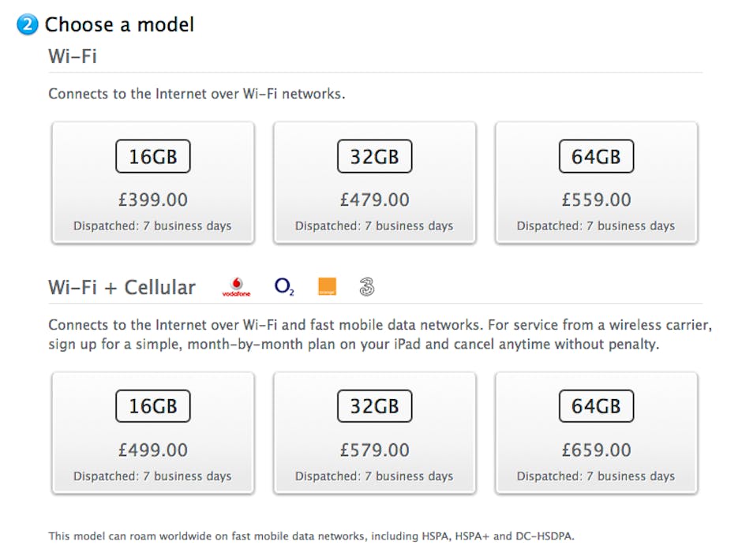Click the Orange carrier logo
This screenshot has width=742, height=560.
(327, 286)
